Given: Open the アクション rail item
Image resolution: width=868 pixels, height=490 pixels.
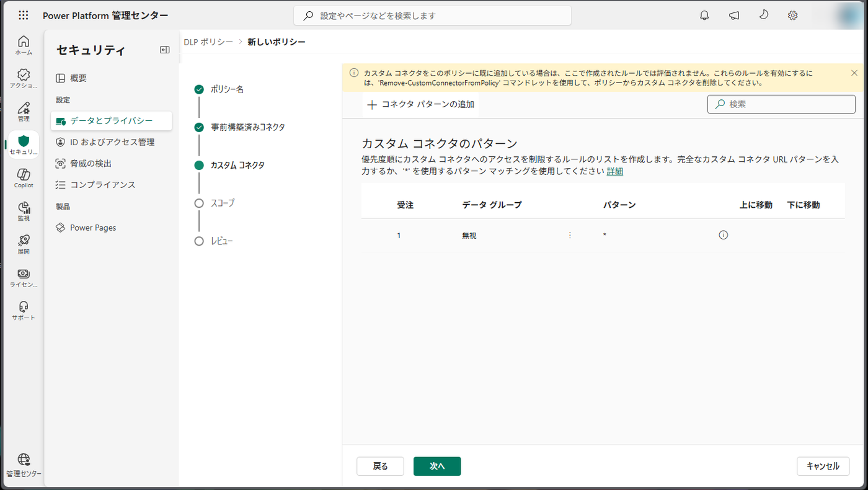Looking at the screenshot, I should click(24, 79).
